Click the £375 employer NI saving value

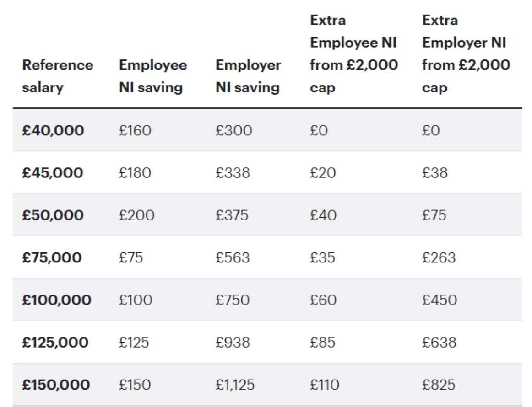point(232,215)
